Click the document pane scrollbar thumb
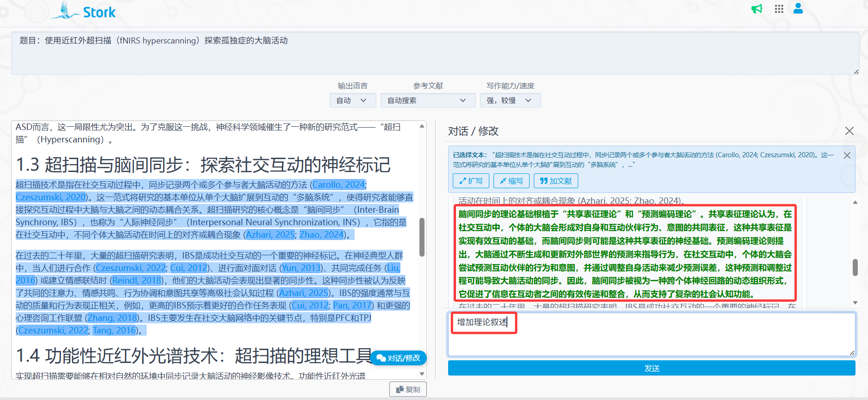 pos(422,237)
